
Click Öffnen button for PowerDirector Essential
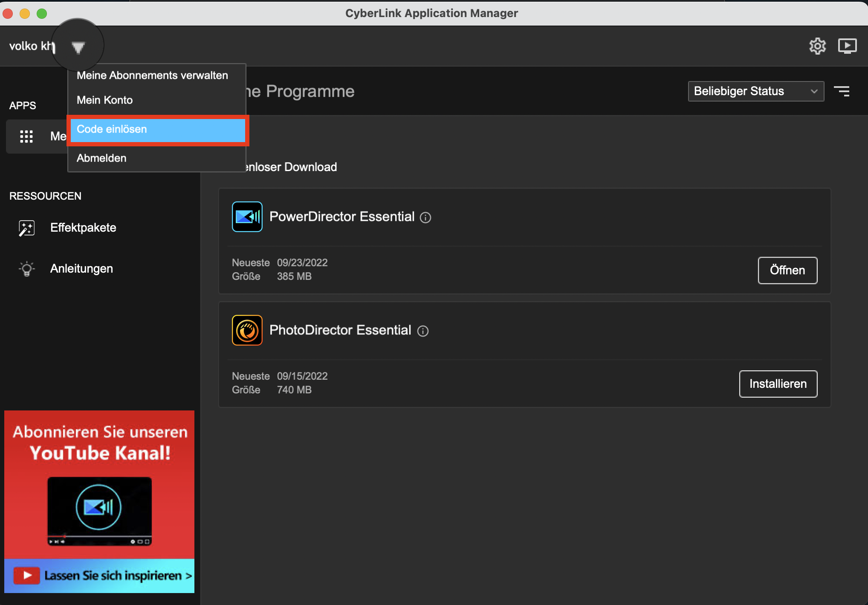click(x=787, y=271)
